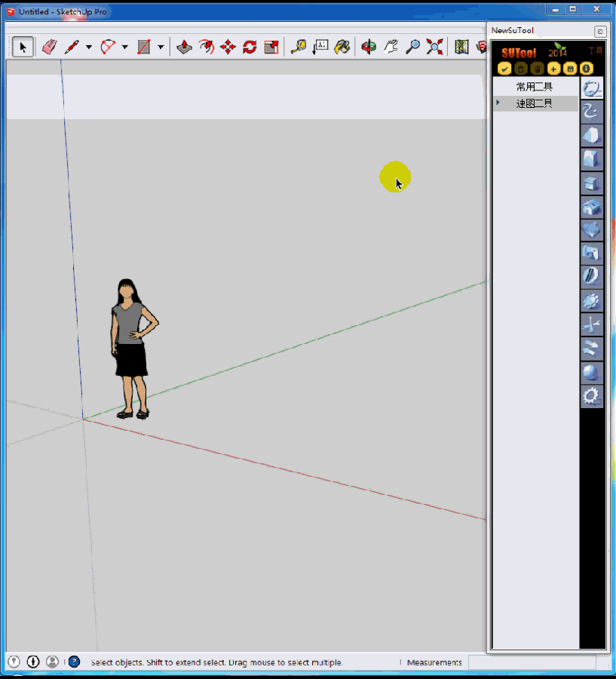Choose the Paint Bucket tool

342,47
